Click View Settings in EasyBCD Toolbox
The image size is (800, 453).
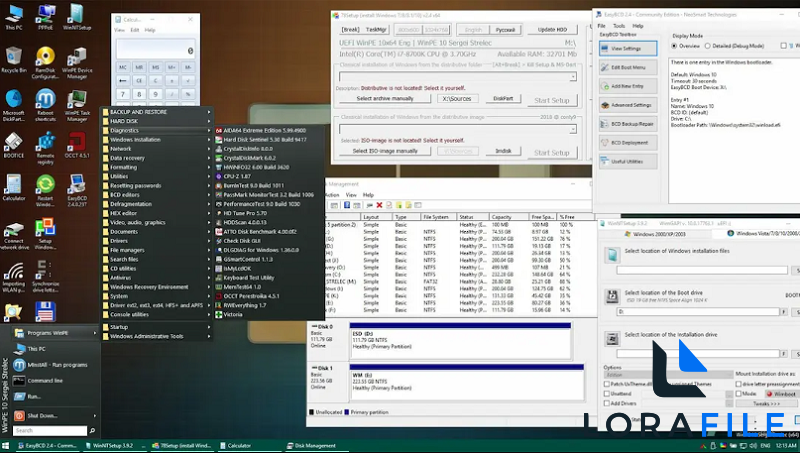(x=628, y=48)
